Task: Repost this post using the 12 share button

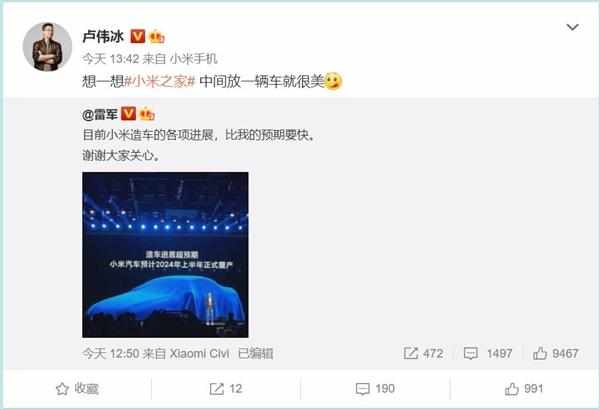Action: click(x=226, y=389)
